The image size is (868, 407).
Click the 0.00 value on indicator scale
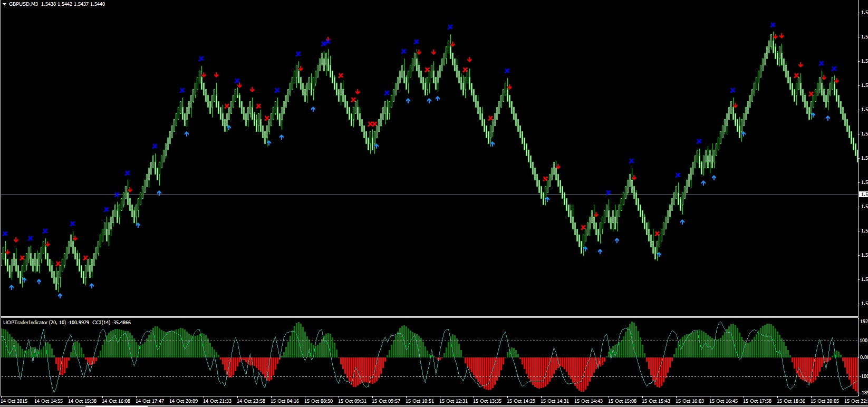coord(864,357)
